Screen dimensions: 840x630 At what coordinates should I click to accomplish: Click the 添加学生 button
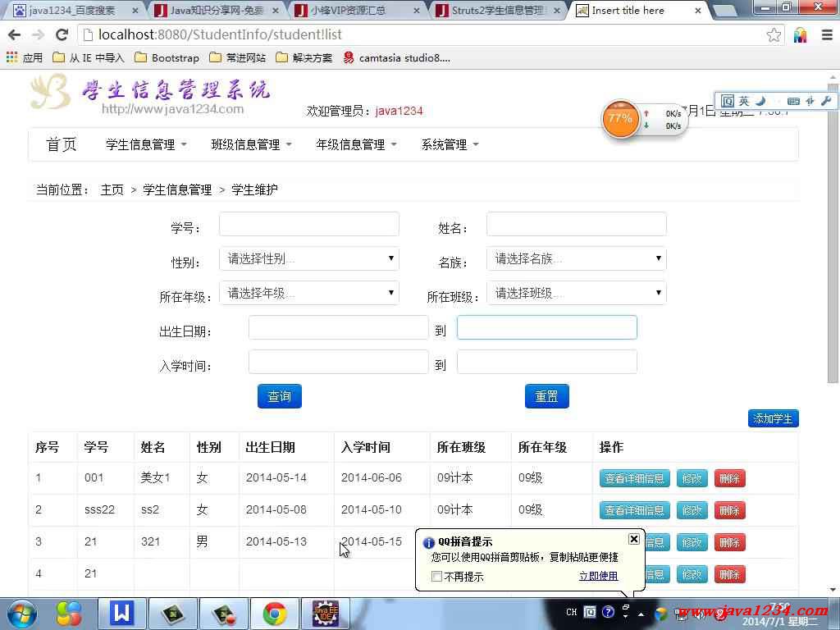[x=773, y=418]
